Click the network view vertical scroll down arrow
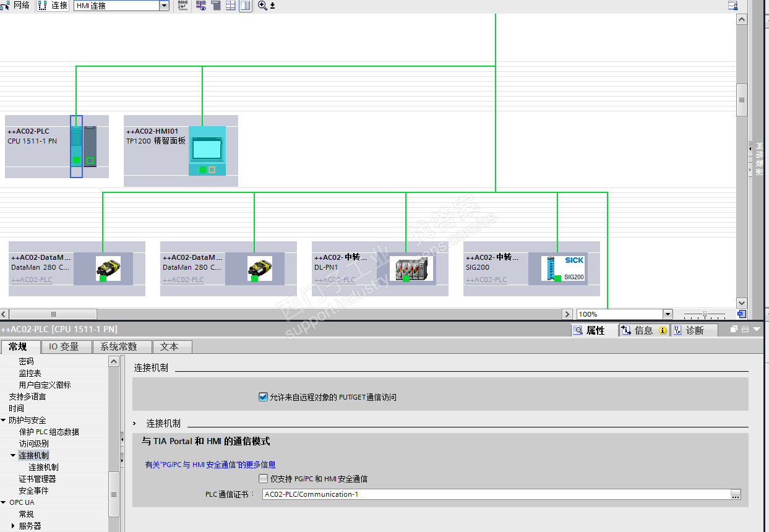Screen dimensions: 769x532 click(742, 302)
